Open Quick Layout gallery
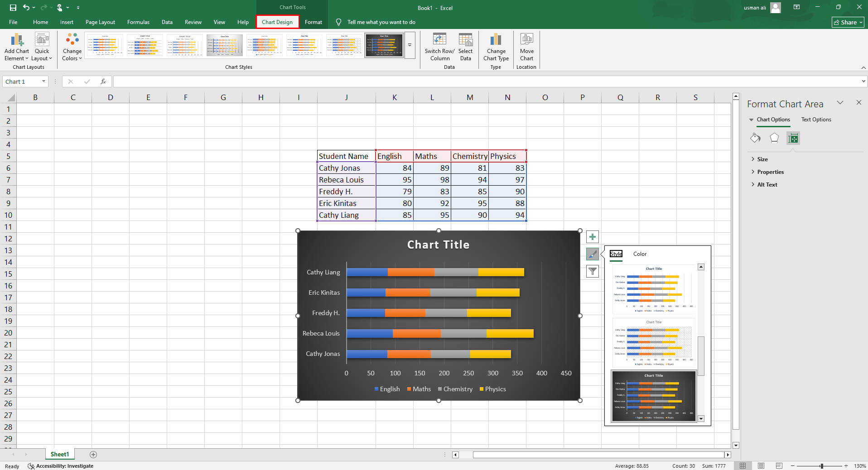This screenshot has width=868, height=470. point(42,47)
